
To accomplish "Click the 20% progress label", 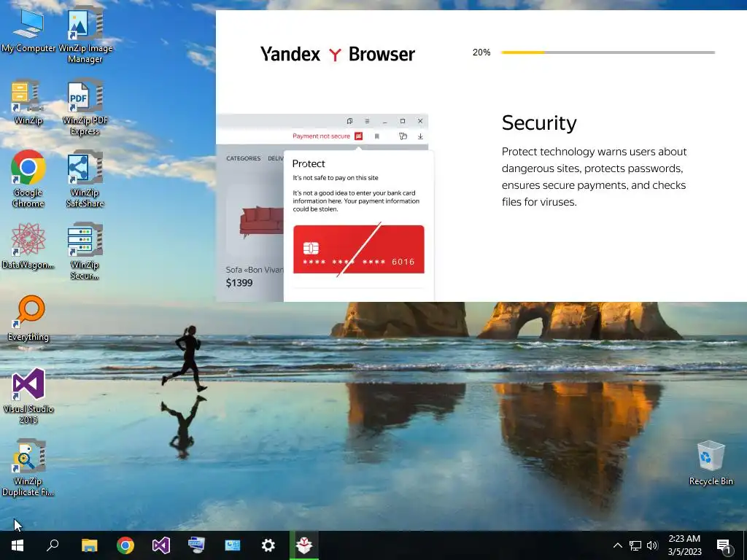I will (481, 52).
